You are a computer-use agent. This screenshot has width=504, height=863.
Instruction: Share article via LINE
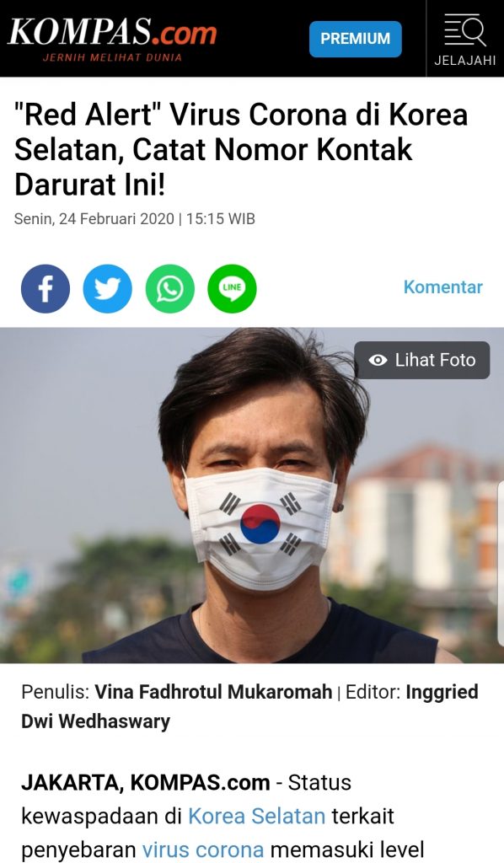pos(232,288)
